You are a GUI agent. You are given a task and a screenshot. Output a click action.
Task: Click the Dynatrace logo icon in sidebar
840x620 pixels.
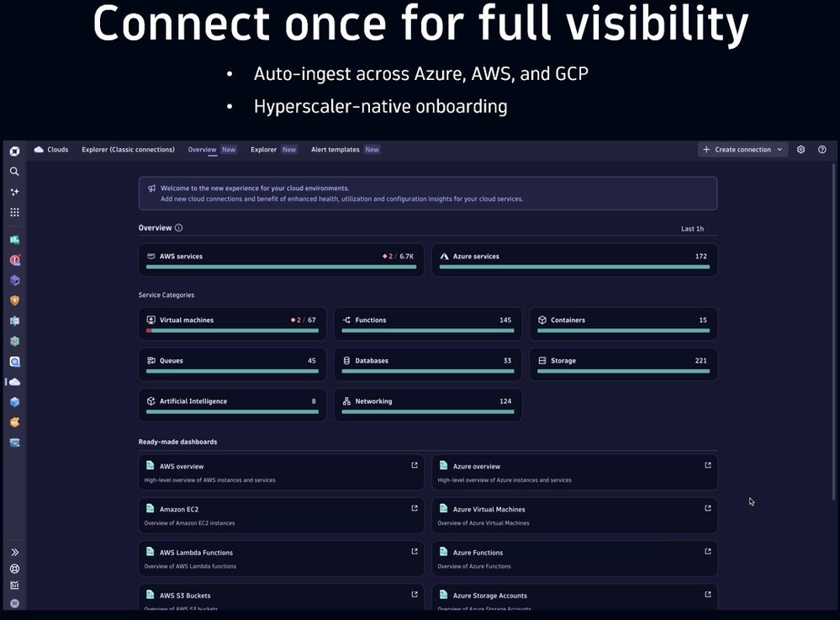pyautogui.click(x=14, y=151)
